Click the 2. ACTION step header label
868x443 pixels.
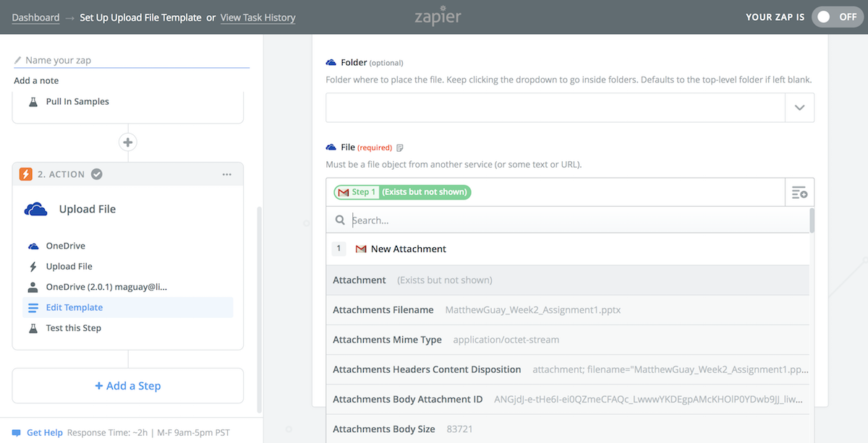61,174
